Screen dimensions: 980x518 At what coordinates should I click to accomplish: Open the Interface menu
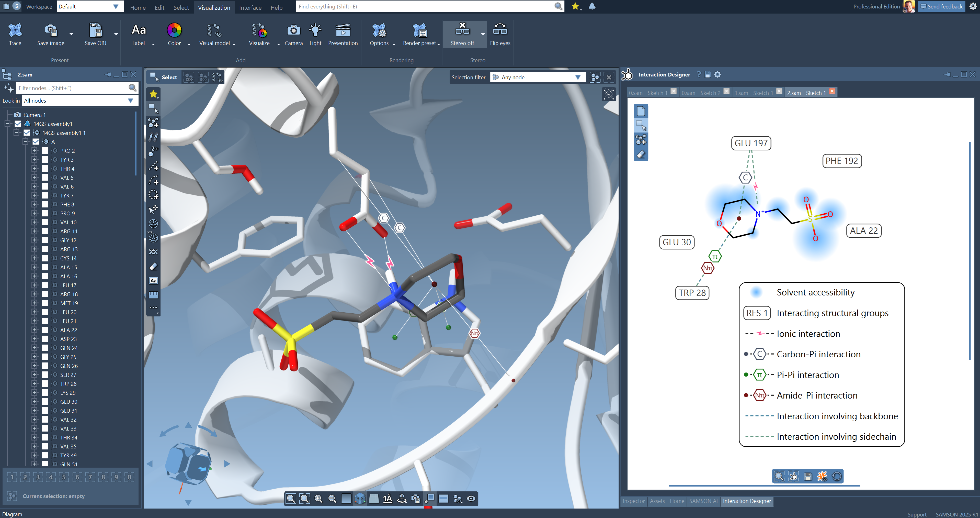[x=250, y=8]
